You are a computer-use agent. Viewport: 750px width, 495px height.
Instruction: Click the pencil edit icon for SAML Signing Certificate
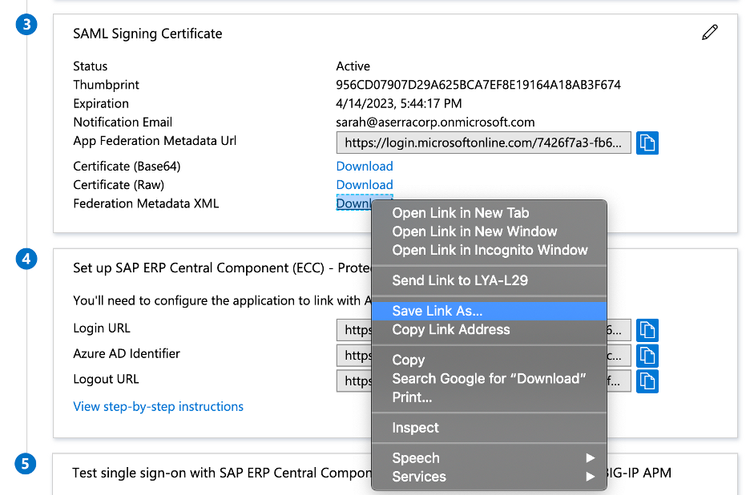tap(710, 33)
